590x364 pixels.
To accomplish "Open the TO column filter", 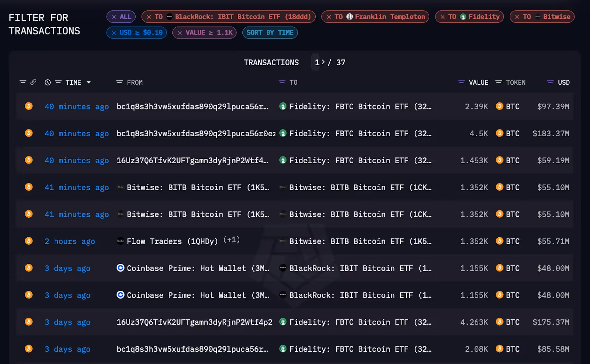I will [282, 83].
